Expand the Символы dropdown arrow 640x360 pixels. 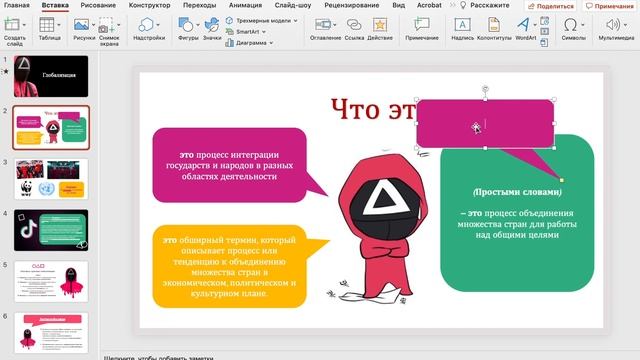pos(582,25)
